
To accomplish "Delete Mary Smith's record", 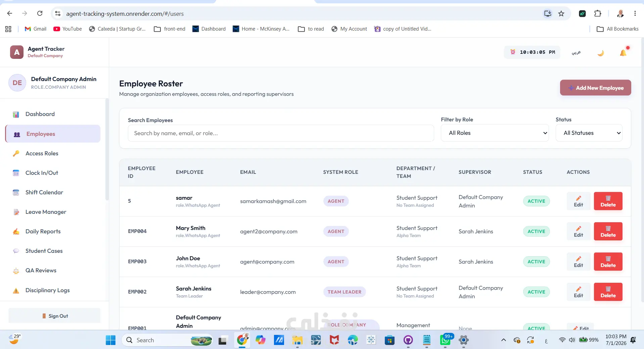I will click(x=608, y=231).
